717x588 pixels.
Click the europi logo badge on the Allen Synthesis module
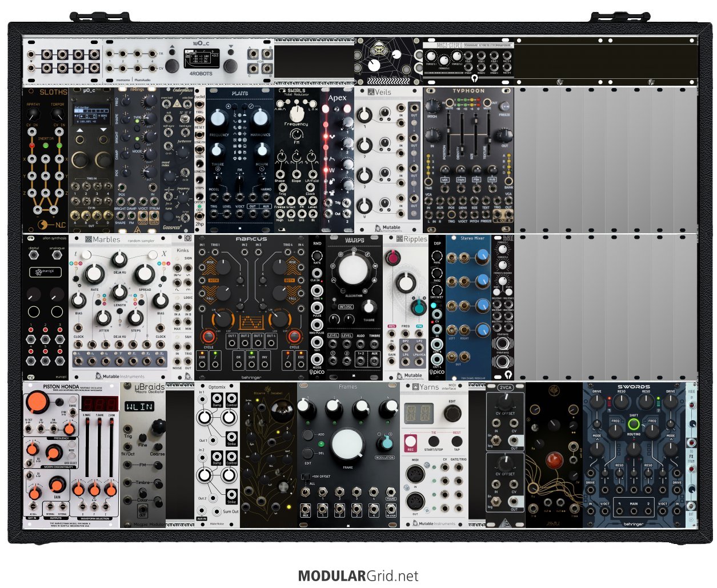click(x=46, y=271)
